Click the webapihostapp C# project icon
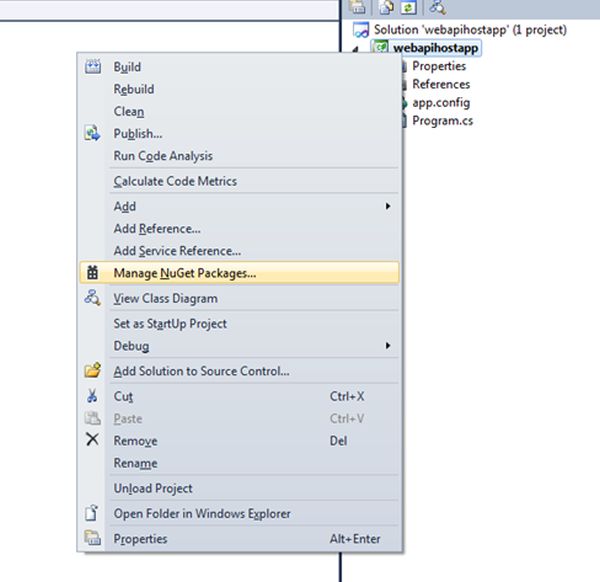The image size is (600, 582). pyautogui.click(x=381, y=48)
